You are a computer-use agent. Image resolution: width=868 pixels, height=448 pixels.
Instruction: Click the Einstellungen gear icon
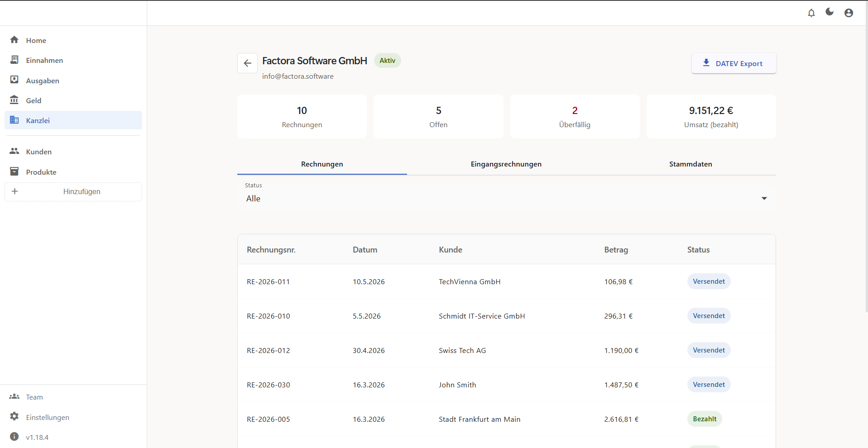tap(14, 416)
